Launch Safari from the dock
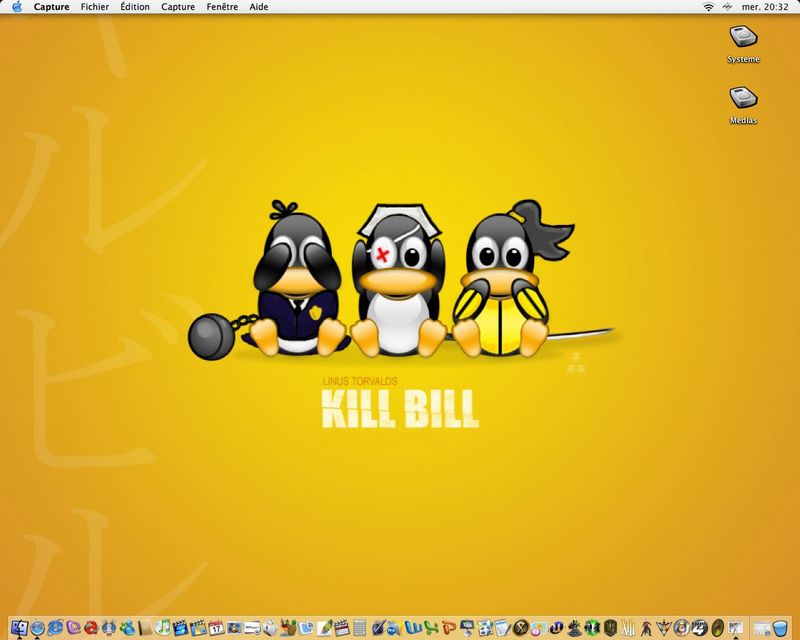 pos(37,628)
